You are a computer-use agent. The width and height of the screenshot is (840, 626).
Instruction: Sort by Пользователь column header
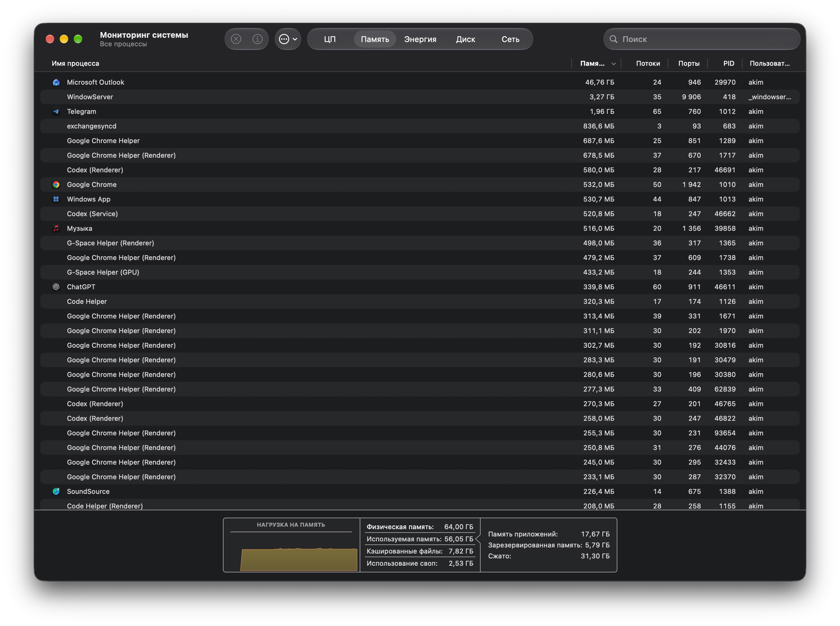click(x=770, y=63)
